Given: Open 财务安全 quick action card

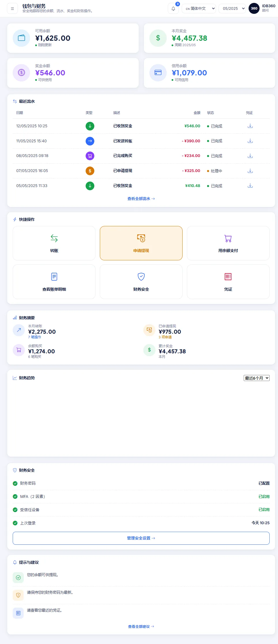Looking at the screenshot, I should (x=141, y=282).
